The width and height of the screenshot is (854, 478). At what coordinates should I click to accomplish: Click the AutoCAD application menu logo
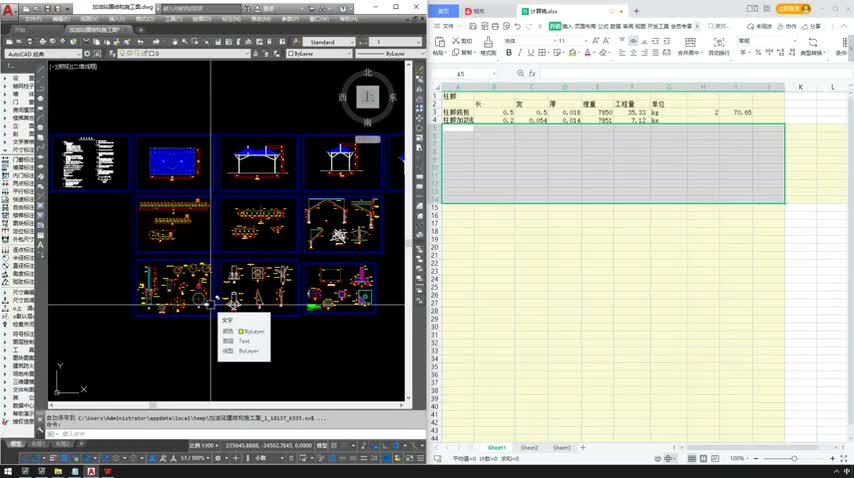(x=9, y=11)
